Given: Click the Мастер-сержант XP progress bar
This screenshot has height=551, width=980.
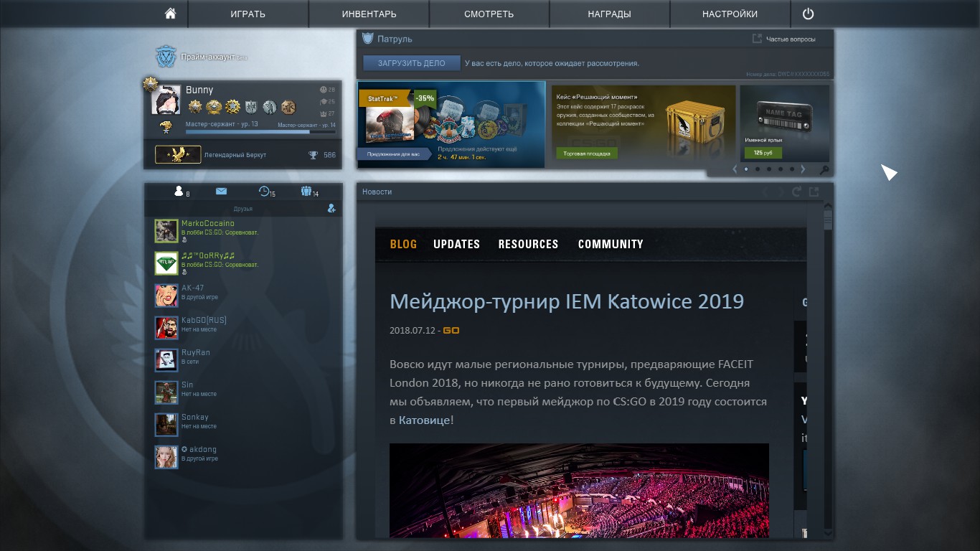Looking at the screenshot, I should 260,132.
